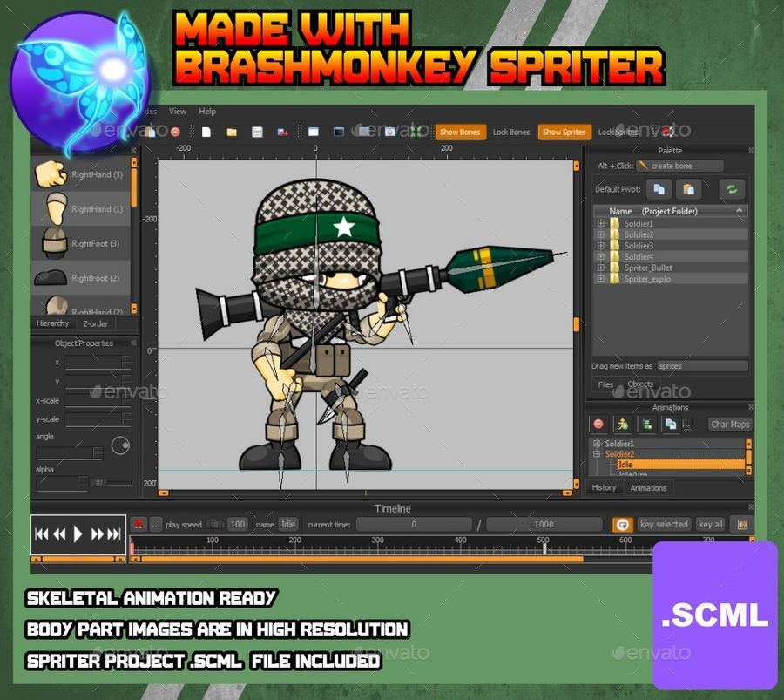784x700 pixels.
Task: Click the key all button
Action: [x=711, y=525]
